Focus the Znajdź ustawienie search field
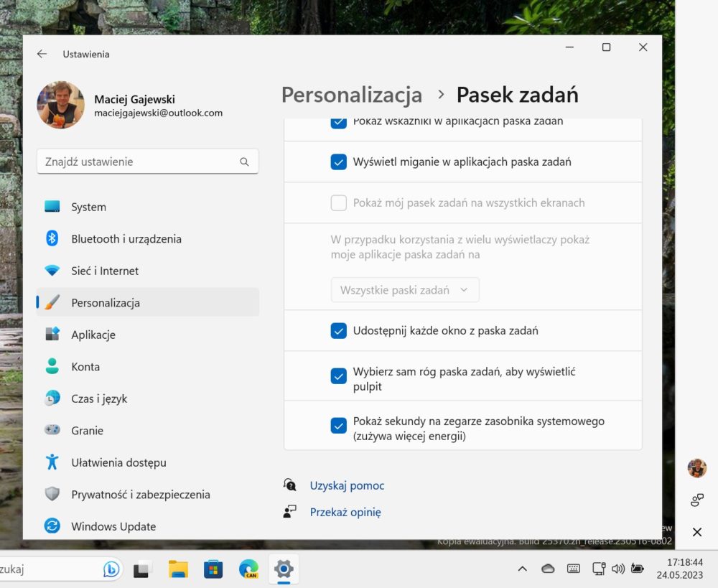The width and height of the screenshot is (718, 588). click(147, 162)
